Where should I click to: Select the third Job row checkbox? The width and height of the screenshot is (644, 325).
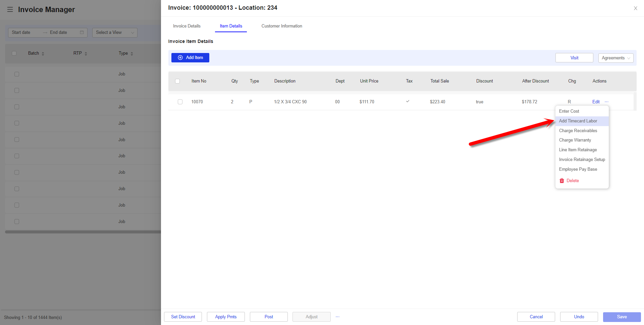17,107
